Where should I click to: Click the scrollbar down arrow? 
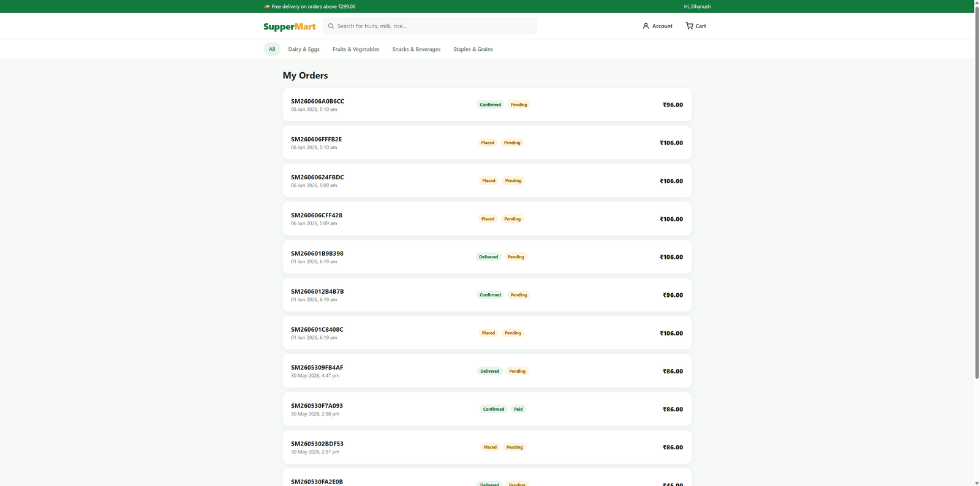point(977,482)
